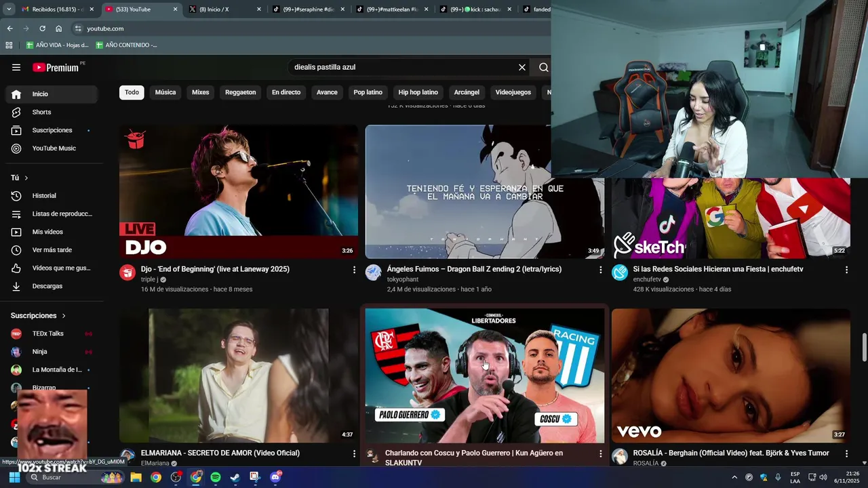The width and height of the screenshot is (868, 488).
Task: Select the Todo filter chip
Action: click(132, 92)
